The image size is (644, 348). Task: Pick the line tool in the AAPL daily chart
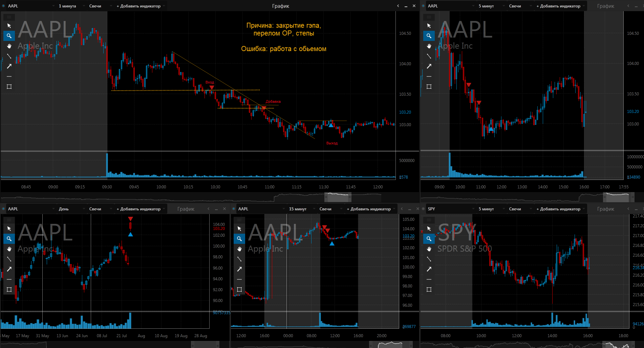pos(9,259)
